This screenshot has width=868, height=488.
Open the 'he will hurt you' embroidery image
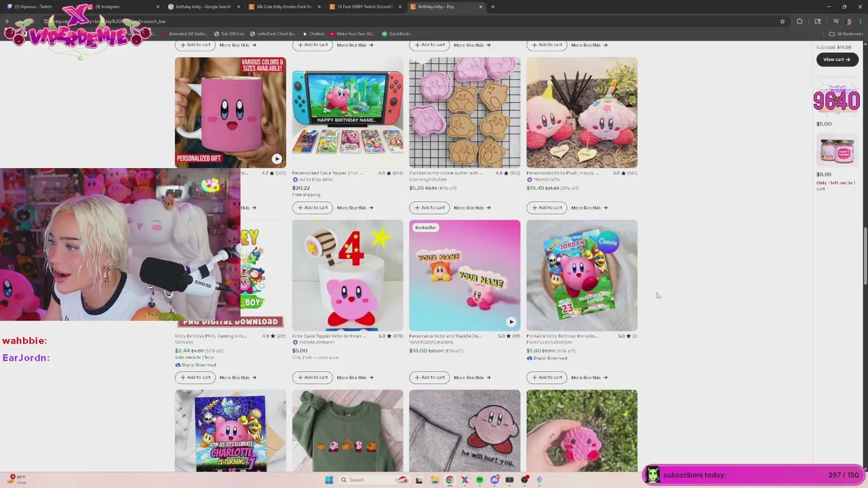tap(465, 430)
